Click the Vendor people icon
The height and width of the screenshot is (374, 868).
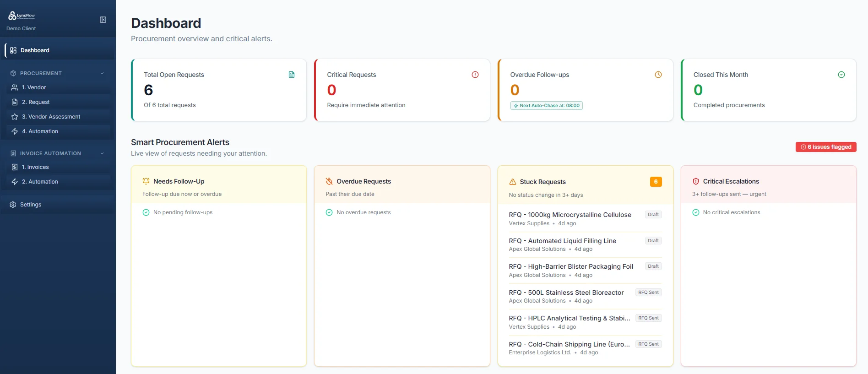coord(15,87)
